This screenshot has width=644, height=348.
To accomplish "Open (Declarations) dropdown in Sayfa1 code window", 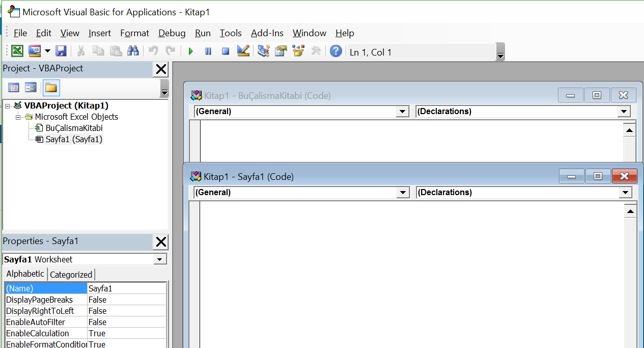I will point(626,193).
